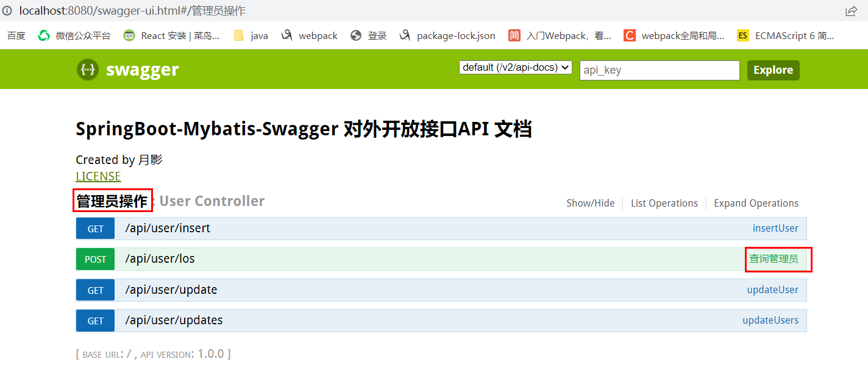Click the browser address bar URL
The width and height of the screenshot is (868, 384).
132,11
